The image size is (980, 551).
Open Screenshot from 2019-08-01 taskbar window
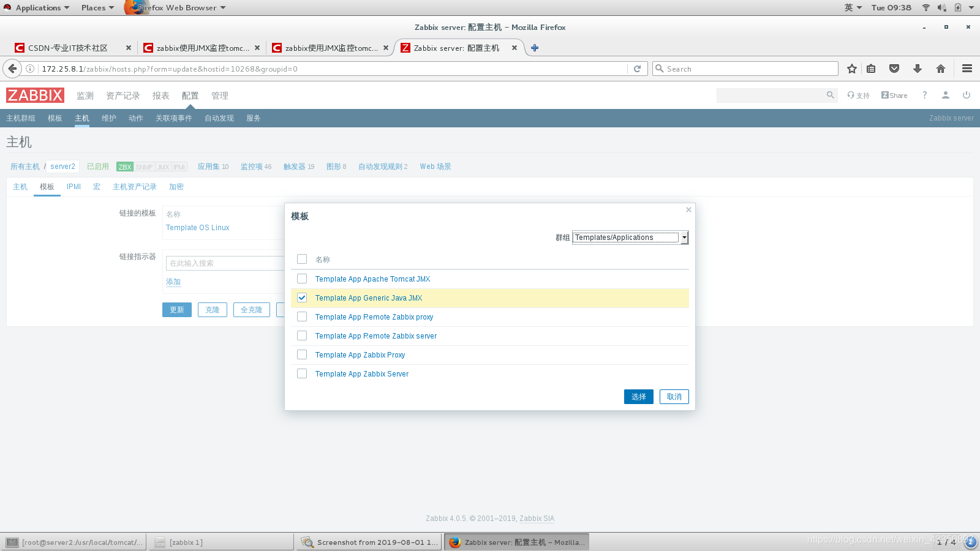click(x=369, y=542)
